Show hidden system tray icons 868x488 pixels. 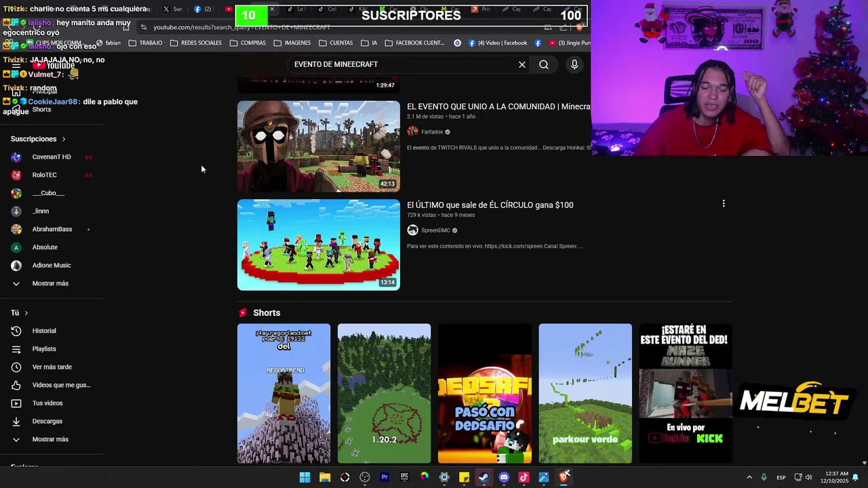coord(749,477)
